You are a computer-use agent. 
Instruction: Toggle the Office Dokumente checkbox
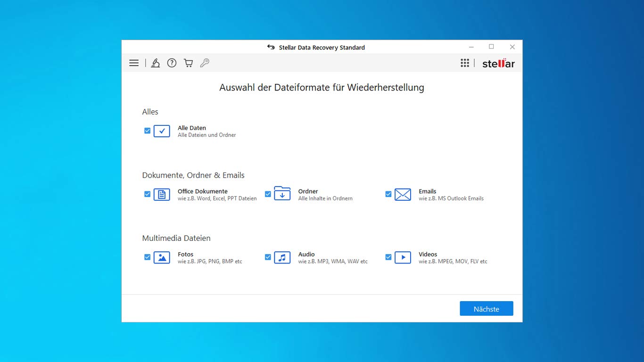(147, 194)
